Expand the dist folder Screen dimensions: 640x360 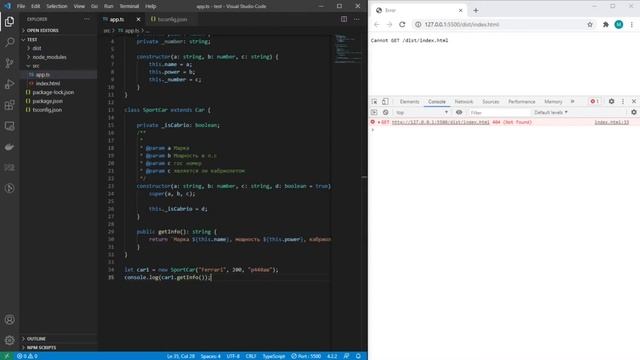(x=37, y=48)
